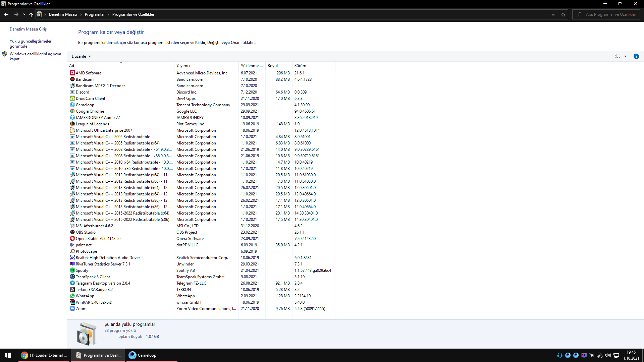Image resolution: width=644 pixels, height=362 pixels.
Task: Select Microsoft Visual C++ 2010 x86 Redistributable row
Action: 201,168
